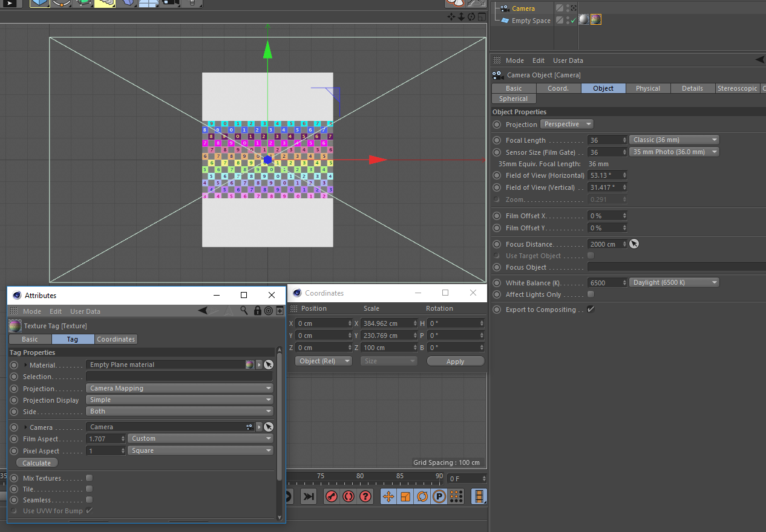Enable the Seamless checkbox

(x=89, y=500)
